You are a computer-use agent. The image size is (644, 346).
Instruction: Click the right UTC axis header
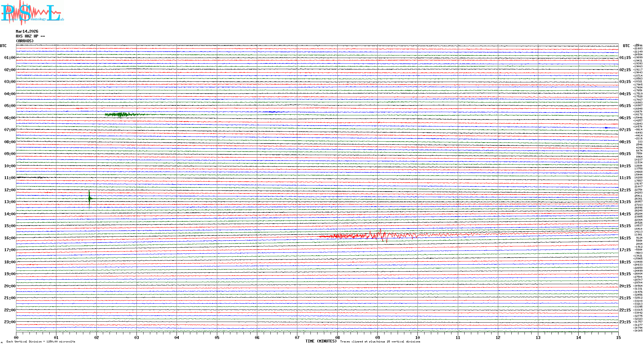[x=626, y=46]
